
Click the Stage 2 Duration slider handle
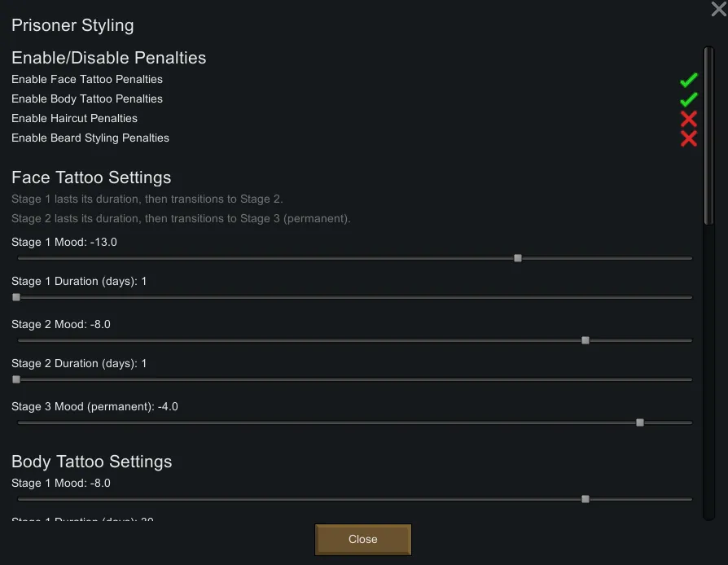16,379
